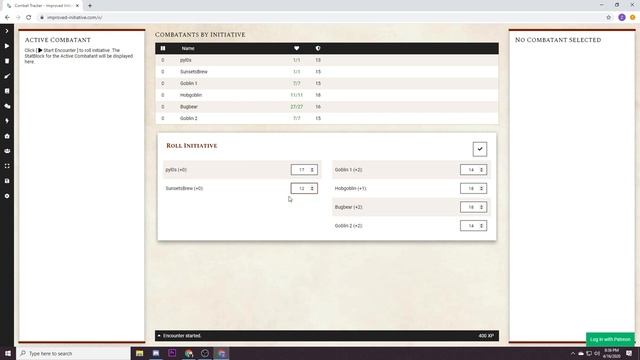Select the Goblin 1 combatant name
The image size is (640, 360).
click(189, 83)
